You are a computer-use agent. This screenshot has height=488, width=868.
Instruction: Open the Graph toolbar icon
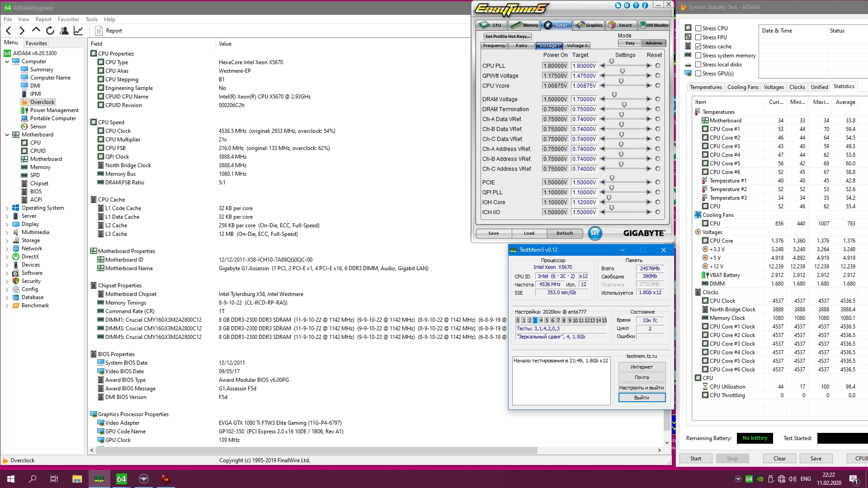(x=78, y=31)
